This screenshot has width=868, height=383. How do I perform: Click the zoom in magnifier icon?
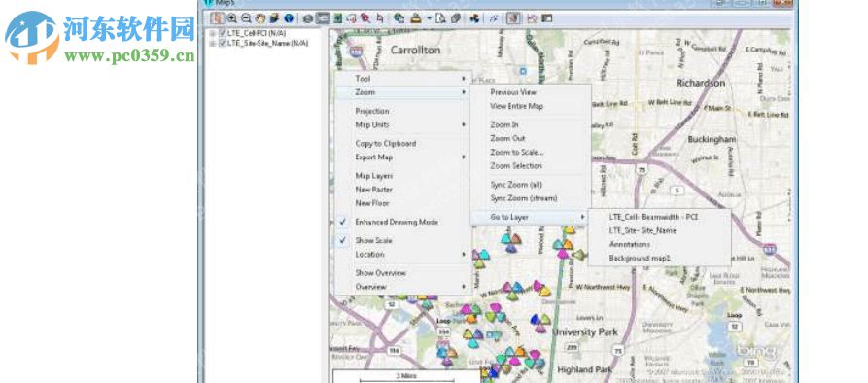tap(231, 18)
